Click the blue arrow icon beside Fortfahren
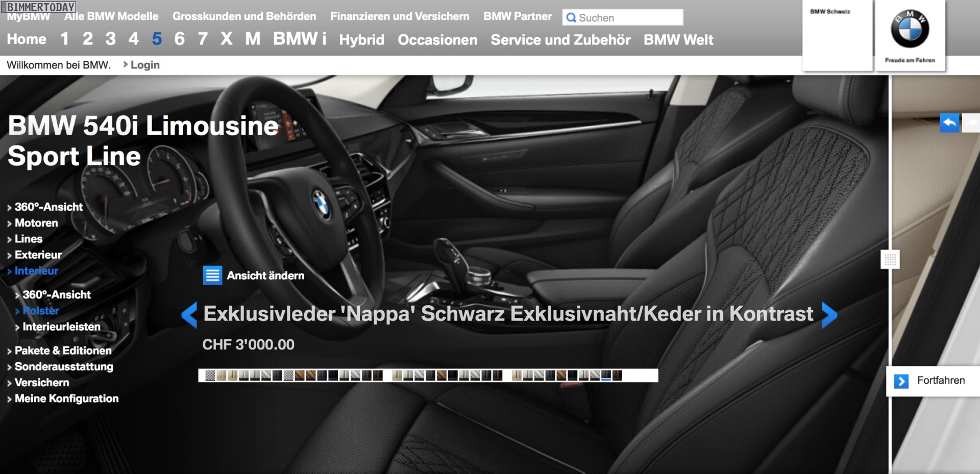 (901, 381)
